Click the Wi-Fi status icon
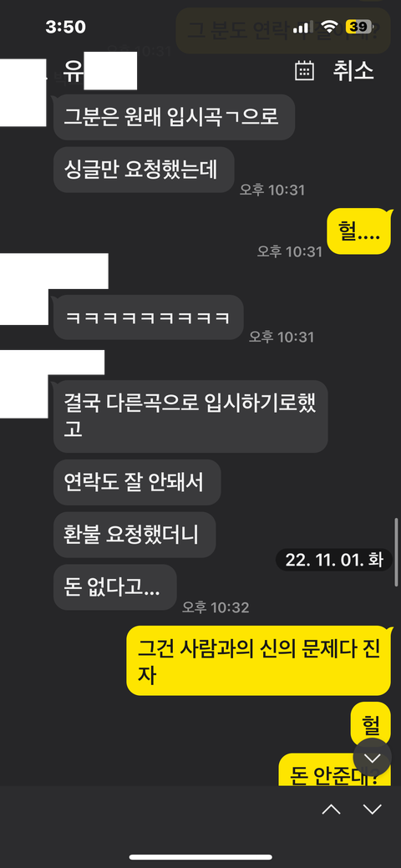 tap(330, 27)
